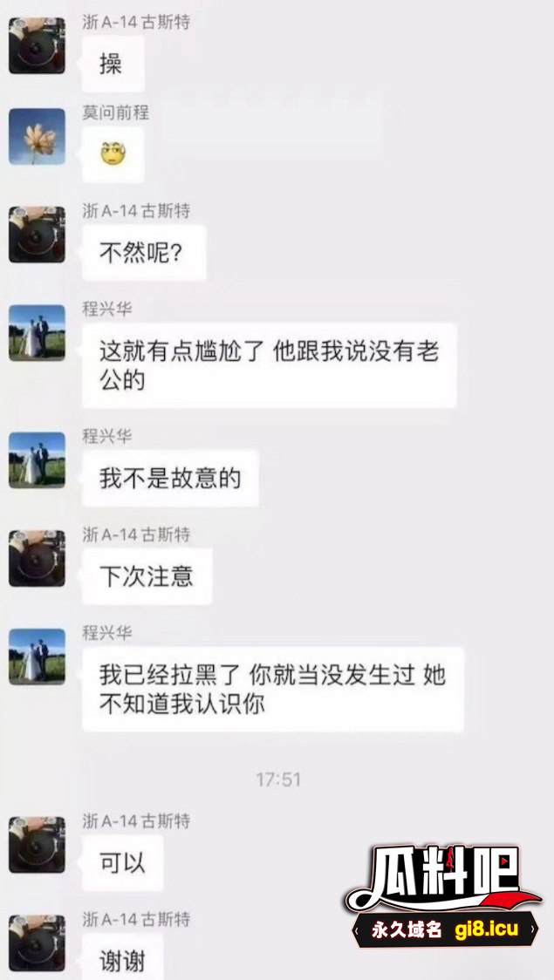Image resolution: width=554 pixels, height=980 pixels.
Task: Tap the 可以 message bubble
Action: pyautogui.click(x=123, y=863)
